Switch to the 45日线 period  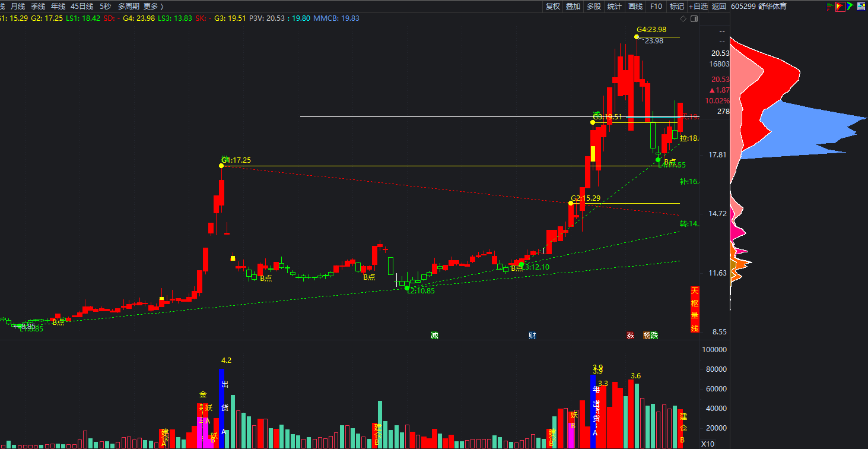(82, 7)
